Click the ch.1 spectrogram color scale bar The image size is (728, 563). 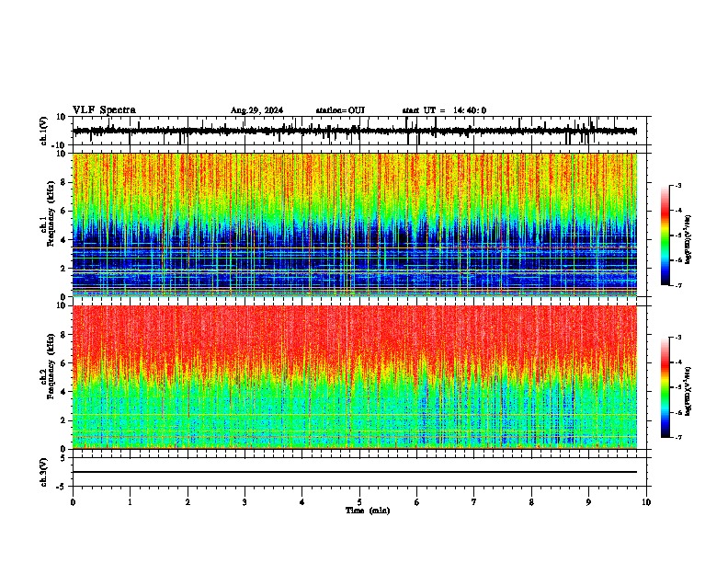pos(665,236)
